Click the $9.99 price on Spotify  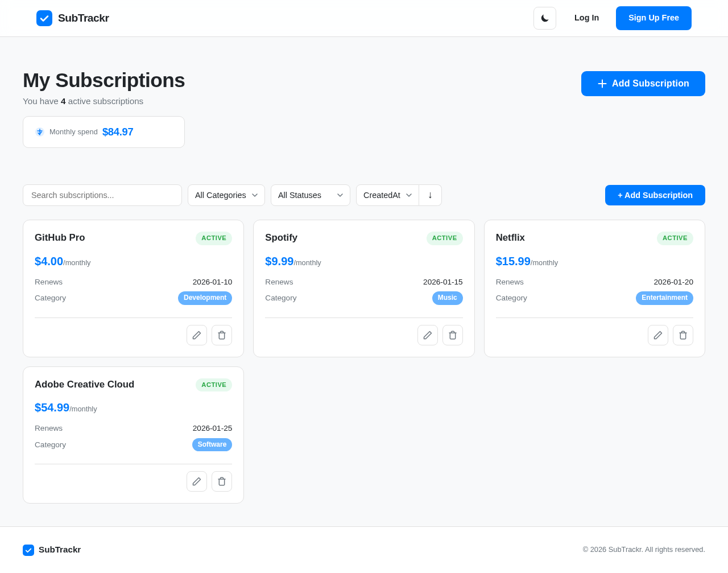pos(279,261)
